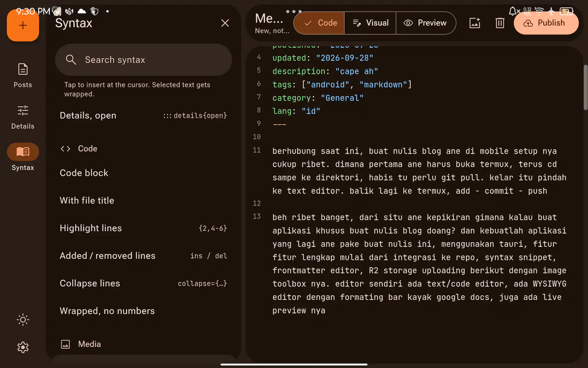Click the post title 'Me...' header
588x368 pixels.
click(x=269, y=19)
